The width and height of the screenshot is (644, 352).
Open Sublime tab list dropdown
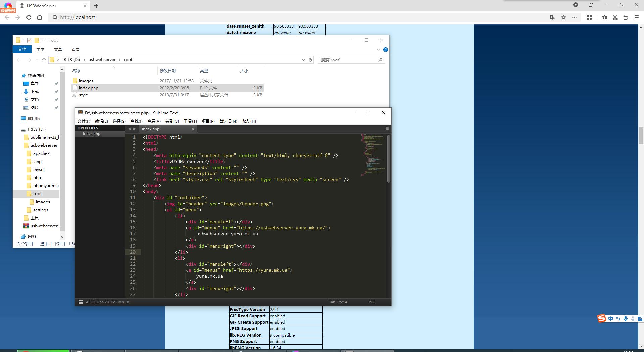387,129
